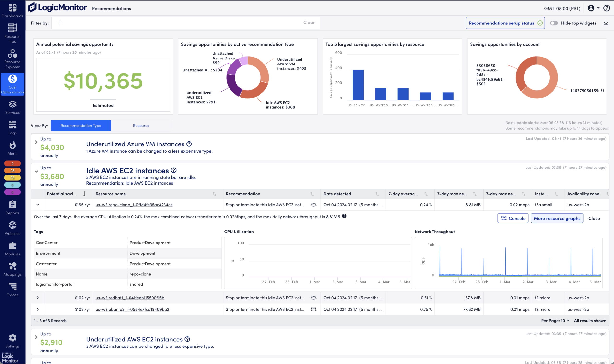Sort by Potential savings column arrow
Screen dimensions: 614x364
point(84,194)
